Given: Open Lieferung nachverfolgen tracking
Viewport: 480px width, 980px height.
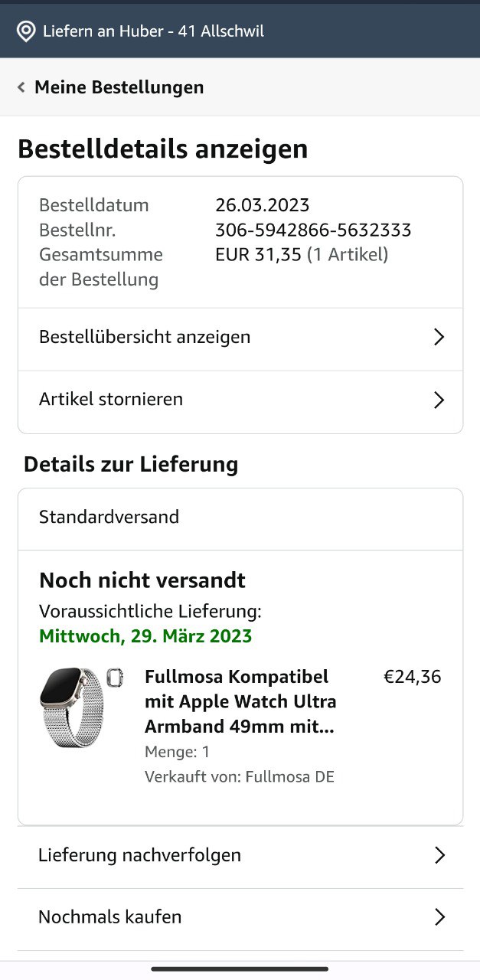Looking at the screenshot, I should tap(240, 855).
